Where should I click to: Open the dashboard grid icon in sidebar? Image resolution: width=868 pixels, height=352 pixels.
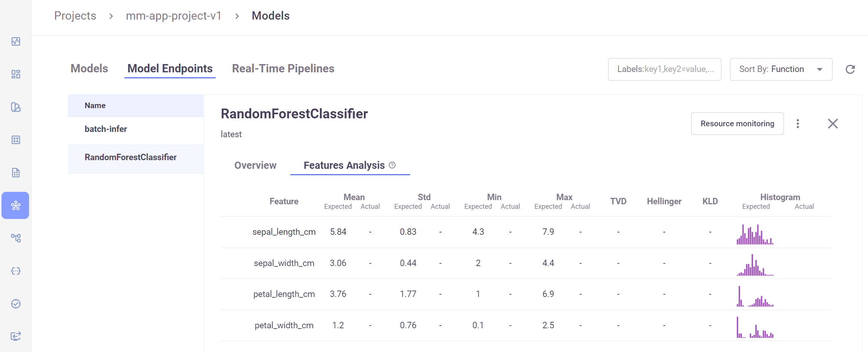pyautogui.click(x=16, y=74)
